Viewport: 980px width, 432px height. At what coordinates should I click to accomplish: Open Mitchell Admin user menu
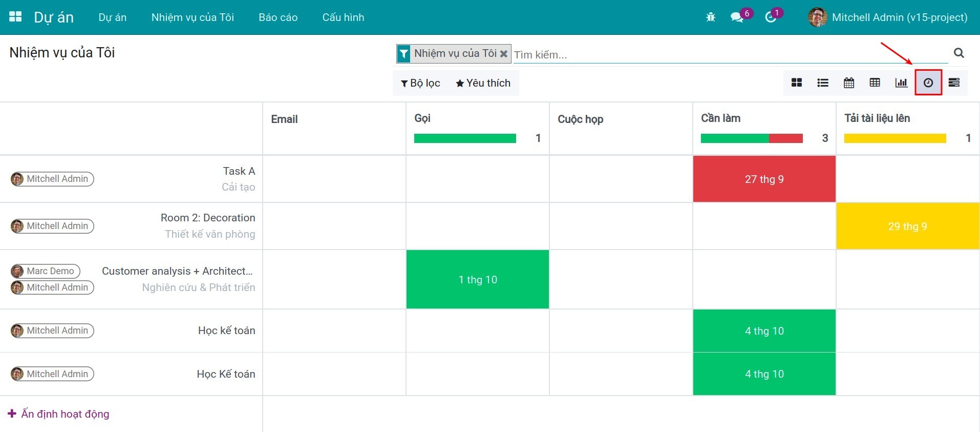tap(888, 17)
